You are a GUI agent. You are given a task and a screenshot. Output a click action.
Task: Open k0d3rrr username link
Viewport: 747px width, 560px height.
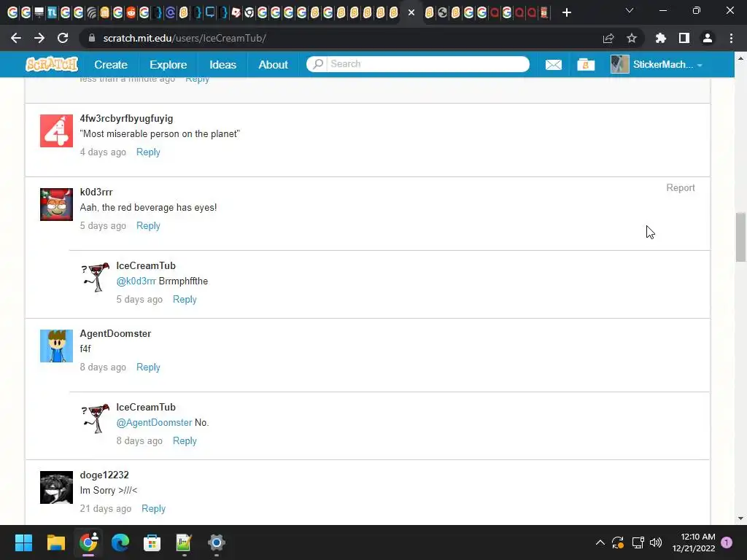pos(96,192)
